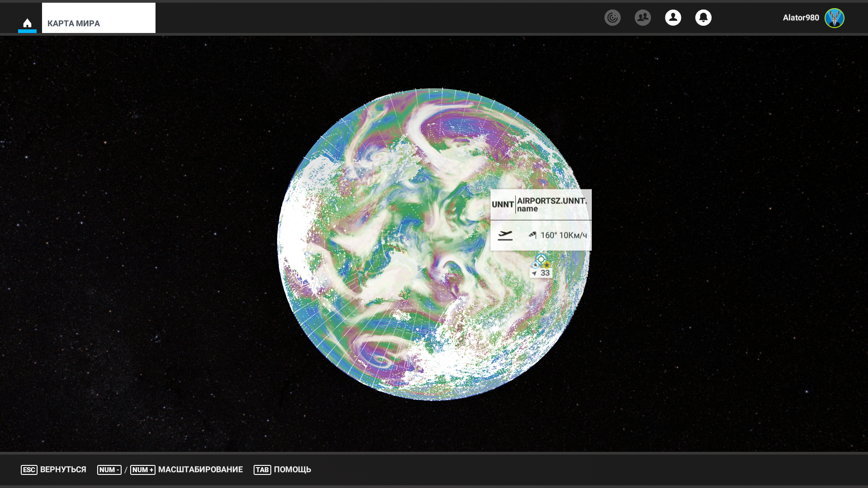Viewport: 868px width, 488px height.
Task: Click the windsock wind icon
Action: coord(533,235)
